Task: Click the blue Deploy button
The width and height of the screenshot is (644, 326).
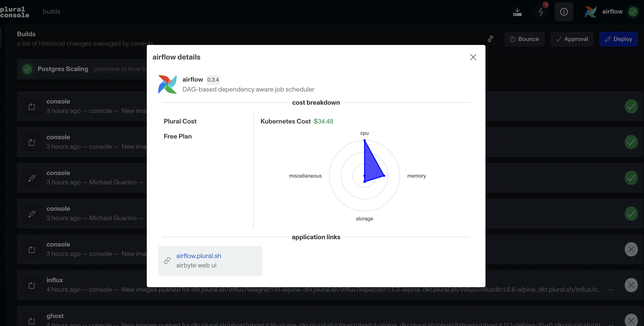Action: pos(618,39)
